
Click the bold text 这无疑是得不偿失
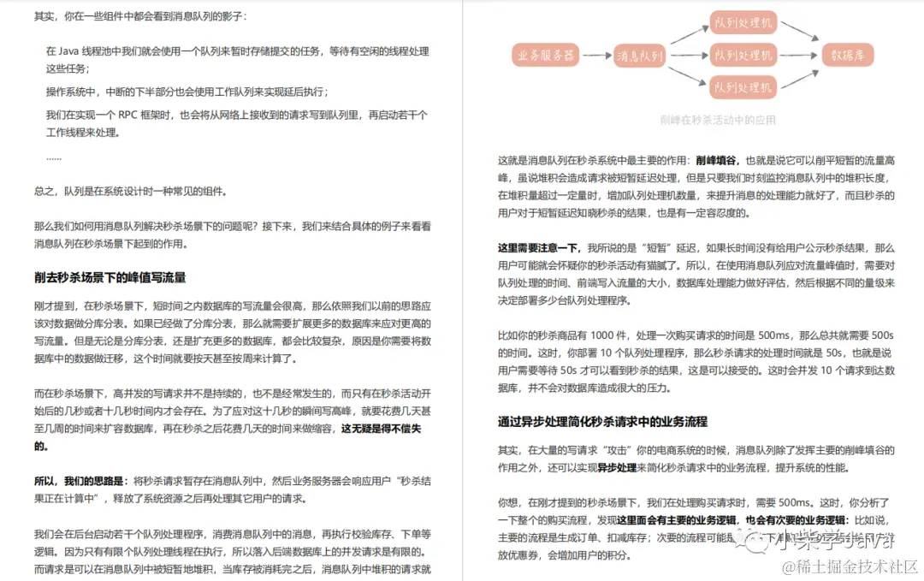pos(381,429)
